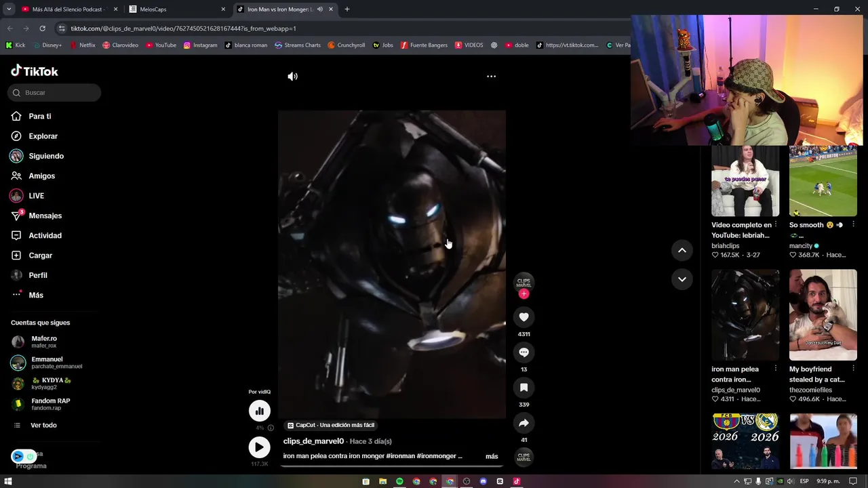This screenshot has height=488, width=868.
Task: Open a new browser tab
Action: tap(347, 9)
